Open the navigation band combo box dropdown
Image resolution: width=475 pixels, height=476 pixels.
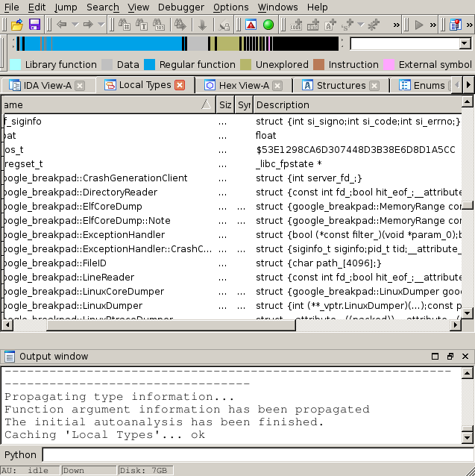pyautogui.click(x=465, y=43)
